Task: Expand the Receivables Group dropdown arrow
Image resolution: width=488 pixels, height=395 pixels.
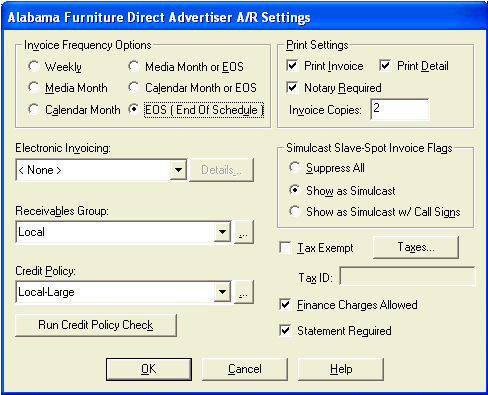Action: coord(222,232)
